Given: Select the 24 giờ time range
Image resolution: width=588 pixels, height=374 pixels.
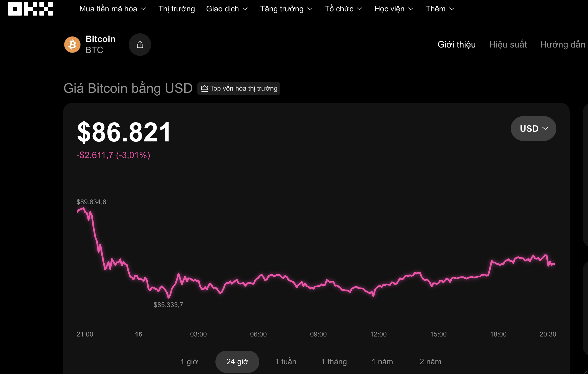Looking at the screenshot, I should point(237,361).
